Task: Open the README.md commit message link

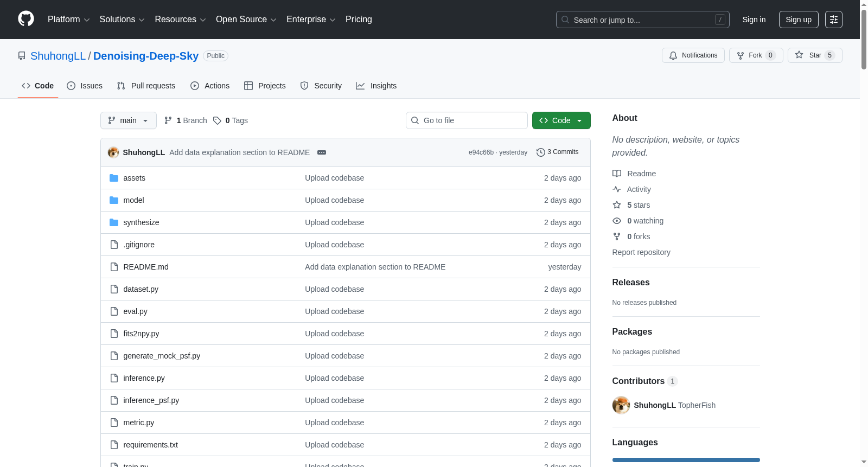Action: 375,267
